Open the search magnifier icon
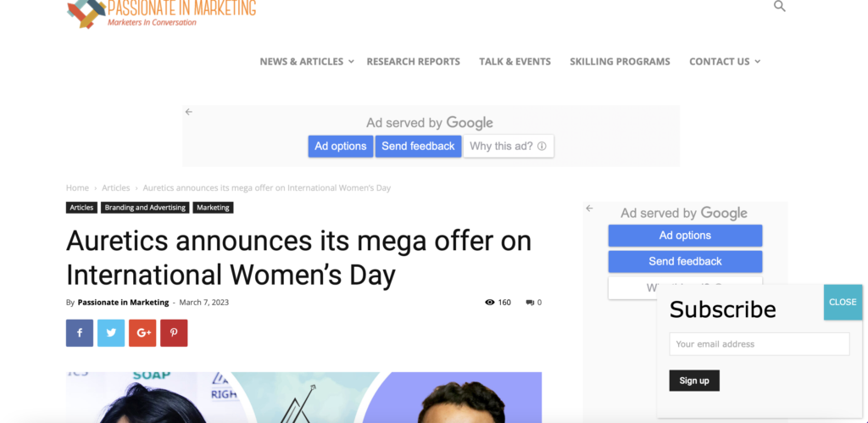 780,7
